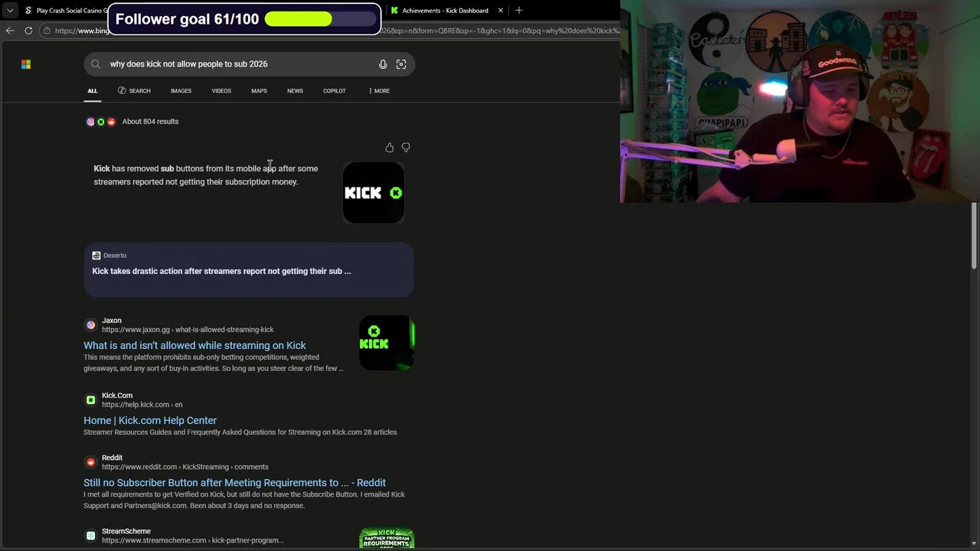Image resolution: width=980 pixels, height=551 pixels.
Task: Open visual search camera icon
Action: [401, 64]
